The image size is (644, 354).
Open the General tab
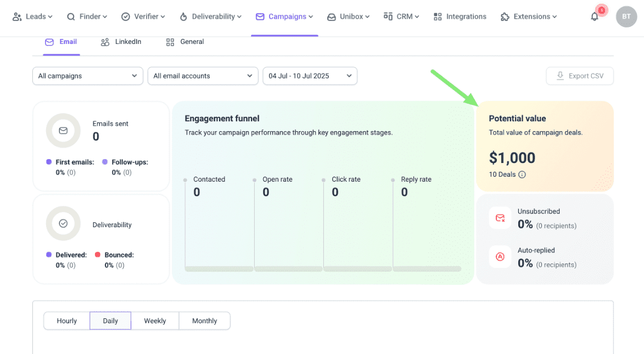tap(185, 42)
